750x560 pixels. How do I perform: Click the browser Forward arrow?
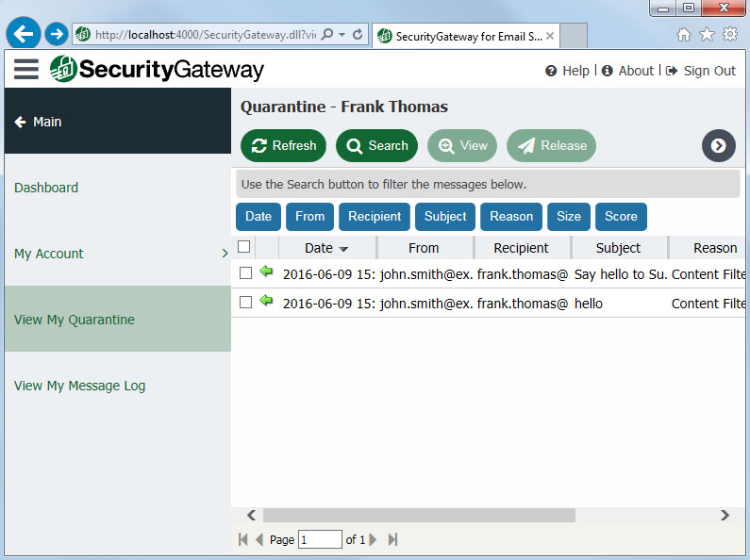click(57, 34)
